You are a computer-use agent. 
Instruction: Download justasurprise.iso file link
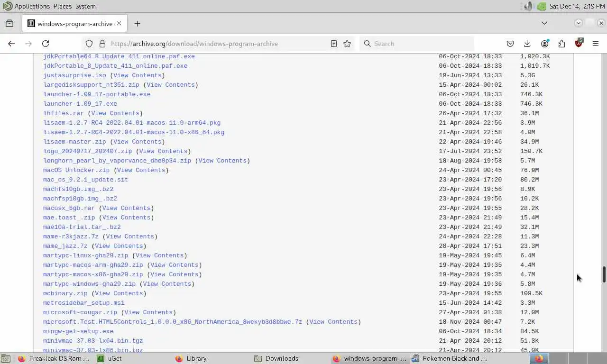74,75
